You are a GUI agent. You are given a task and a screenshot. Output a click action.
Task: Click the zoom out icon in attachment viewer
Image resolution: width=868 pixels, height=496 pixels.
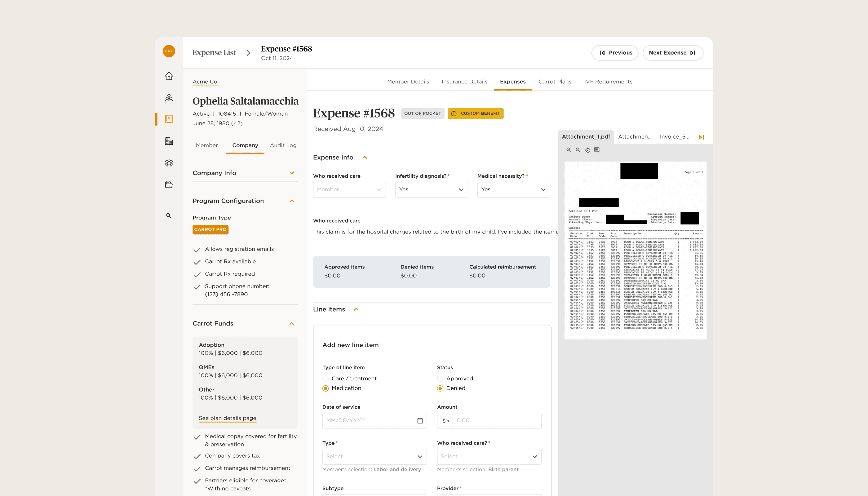tap(578, 150)
